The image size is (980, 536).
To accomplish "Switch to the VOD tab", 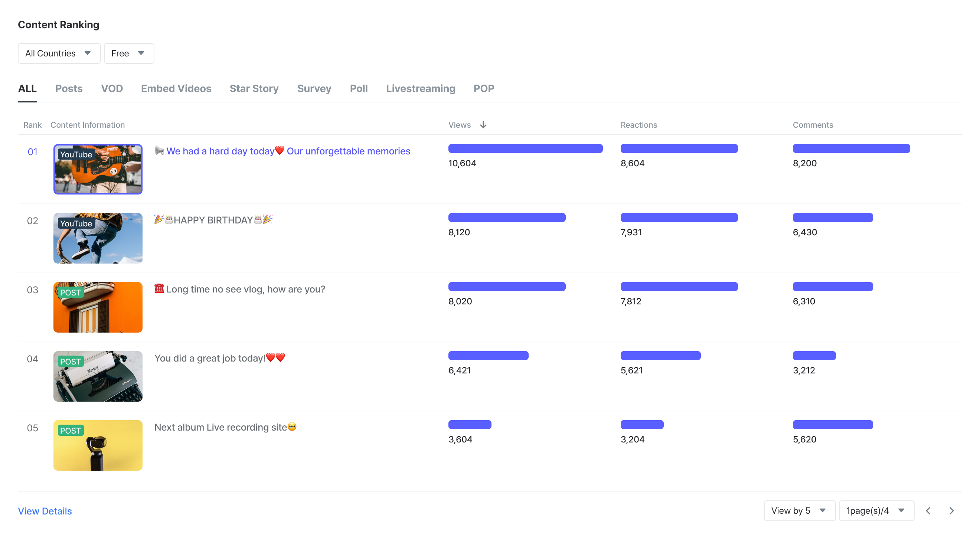I will tap(112, 89).
